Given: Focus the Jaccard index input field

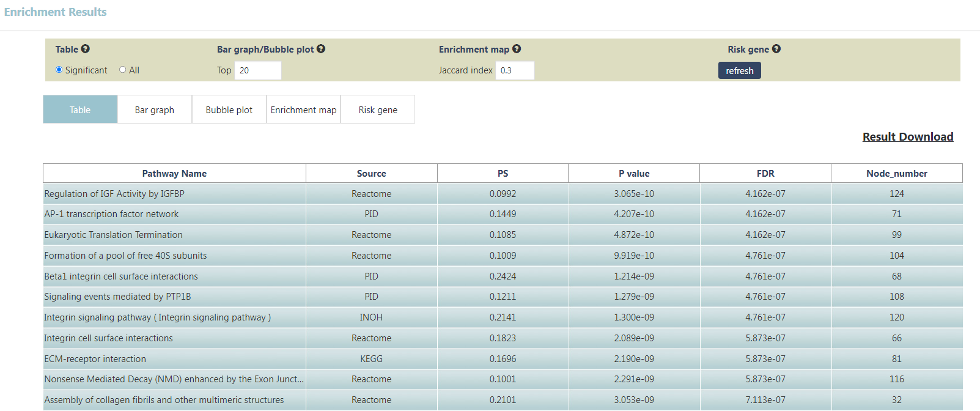Looking at the screenshot, I should click(515, 70).
